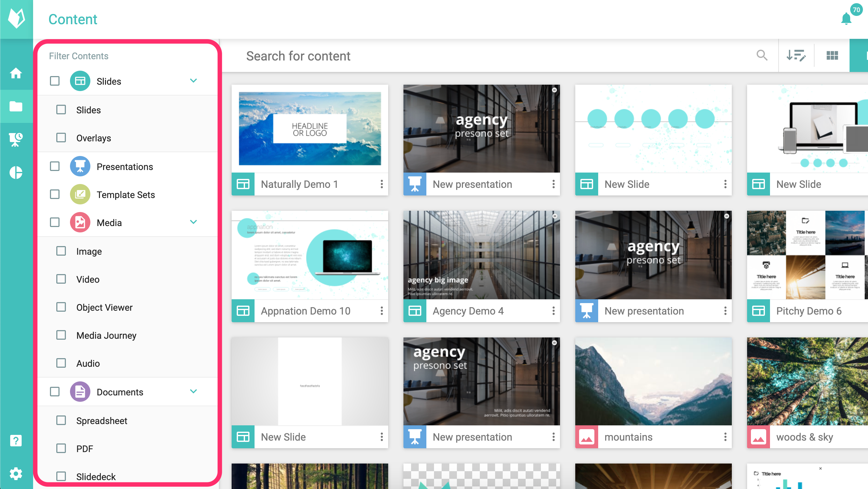Screen dimensions: 868x489
Task: Check the top-level Slides category checkbox
Action: click(55, 81)
